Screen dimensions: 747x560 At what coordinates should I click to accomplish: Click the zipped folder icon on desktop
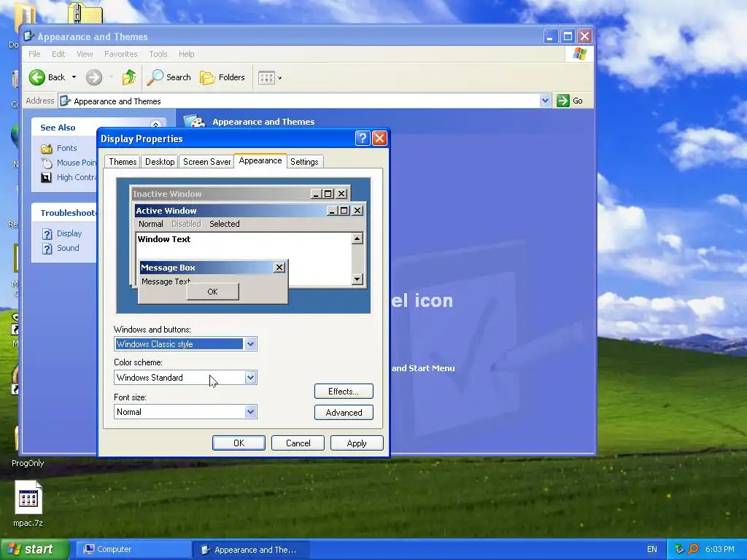(x=85, y=12)
